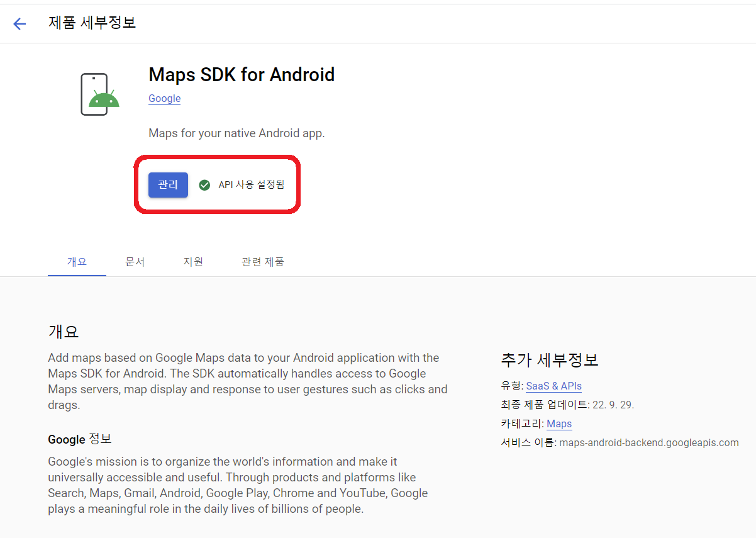Click the API 사용 설정됨 status text
Screen dimensions: 756x538
click(252, 185)
